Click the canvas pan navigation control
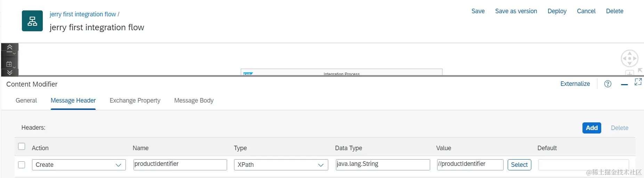644x178 pixels. point(629,58)
